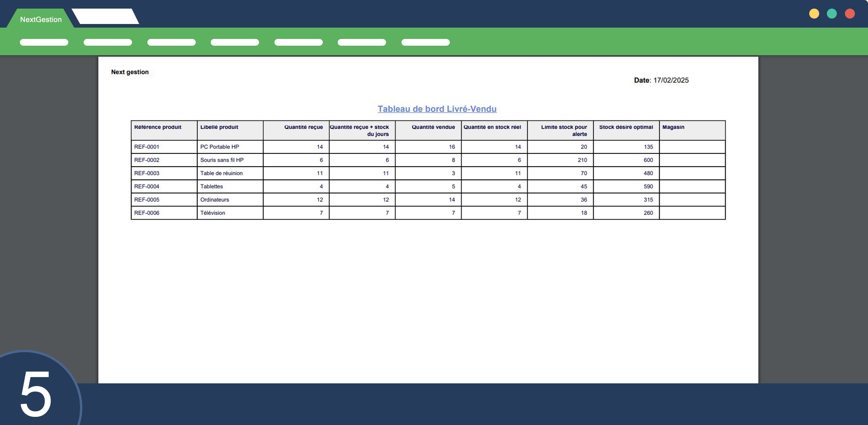The height and width of the screenshot is (425, 868).
Task: Click the NextGestion tab
Action: pos(41,19)
